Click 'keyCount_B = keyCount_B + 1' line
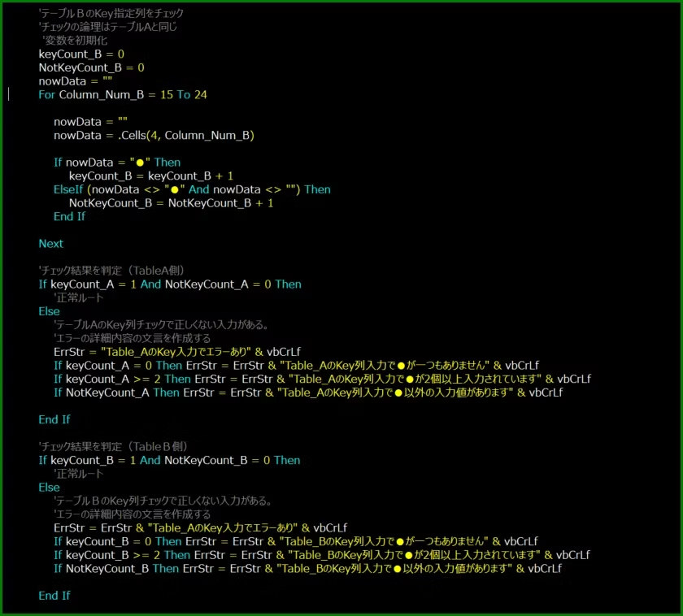Image resolution: width=683 pixels, height=616 pixels. click(151, 176)
